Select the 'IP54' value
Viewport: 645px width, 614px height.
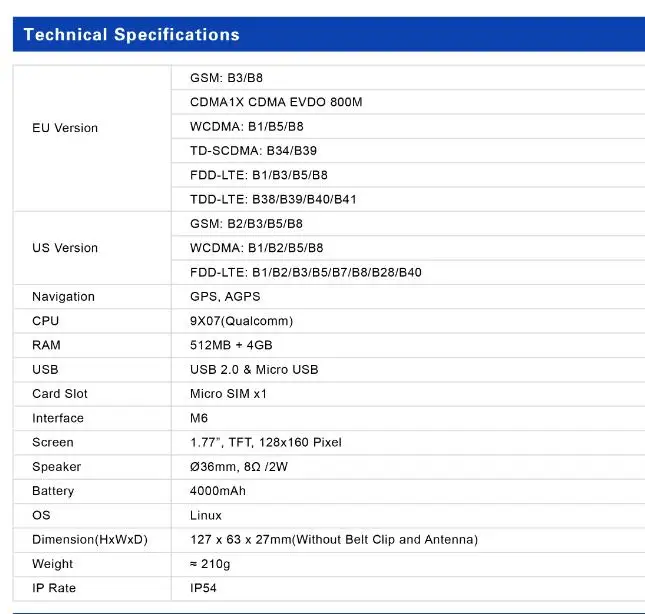point(203,588)
